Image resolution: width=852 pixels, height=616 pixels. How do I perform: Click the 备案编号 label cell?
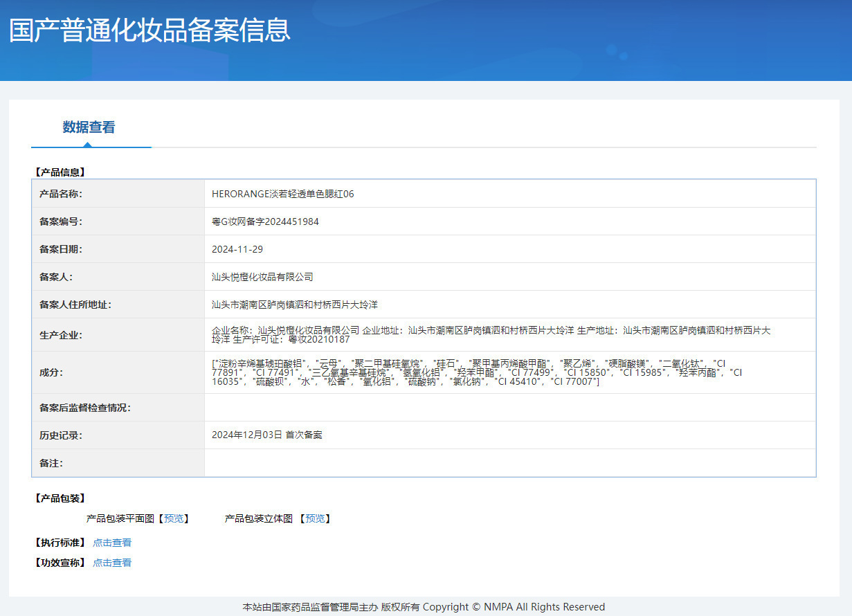118,221
